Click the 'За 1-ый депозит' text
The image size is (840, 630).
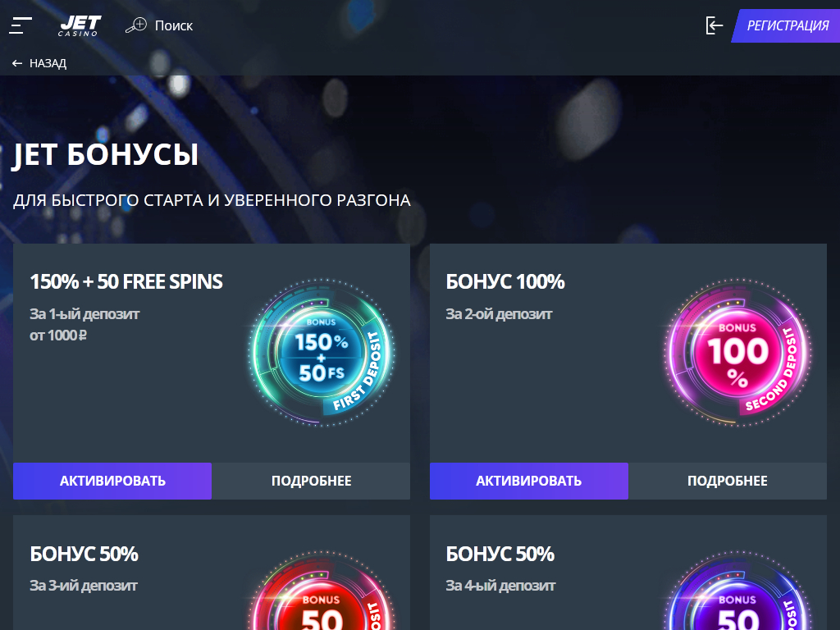click(x=84, y=314)
